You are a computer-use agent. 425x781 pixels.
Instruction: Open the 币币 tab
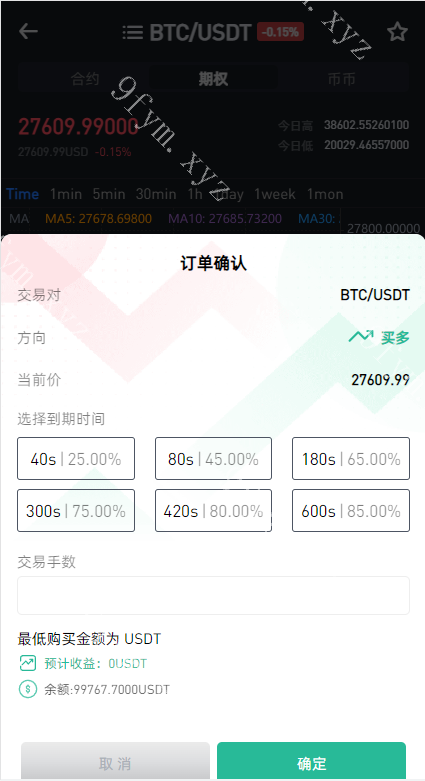(342, 79)
